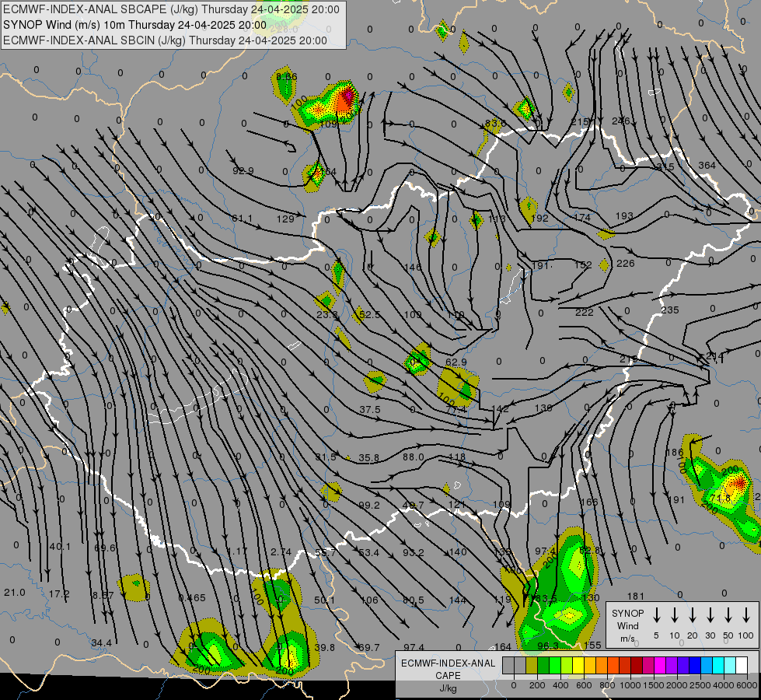Select the orange swatch in CAPE legend

coord(602,665)
